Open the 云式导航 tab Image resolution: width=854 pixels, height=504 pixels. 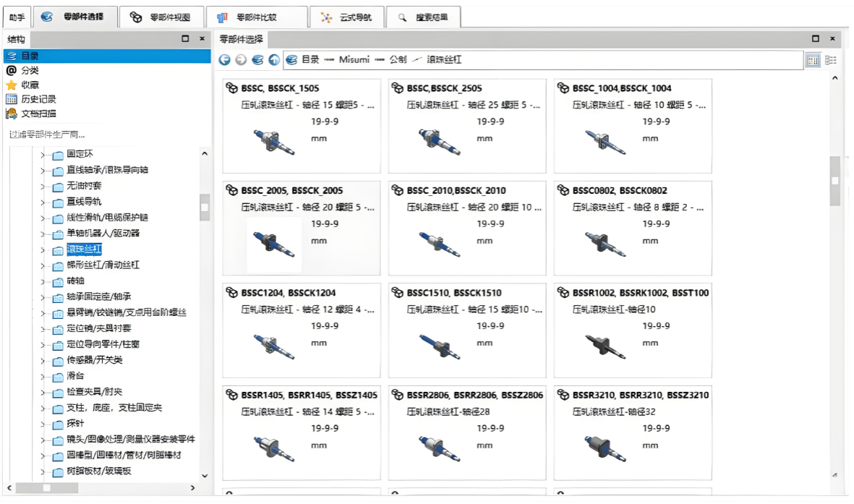[347, 17]
